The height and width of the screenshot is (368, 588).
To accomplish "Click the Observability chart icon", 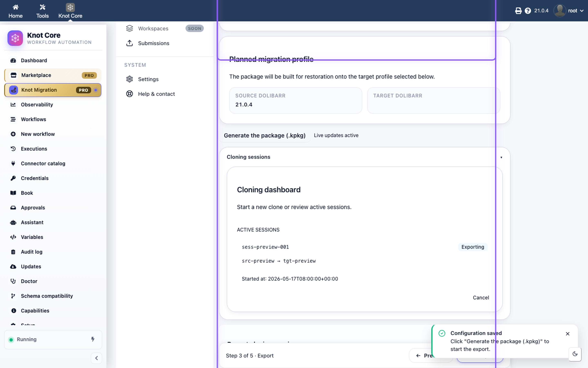I will tap(13, 105).
